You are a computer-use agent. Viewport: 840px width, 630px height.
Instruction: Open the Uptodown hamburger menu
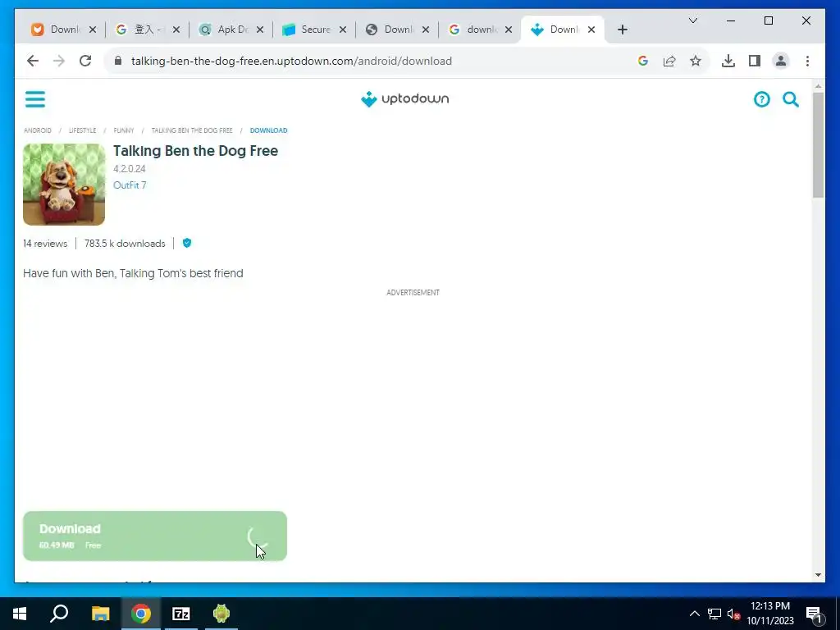coord(35,99)
